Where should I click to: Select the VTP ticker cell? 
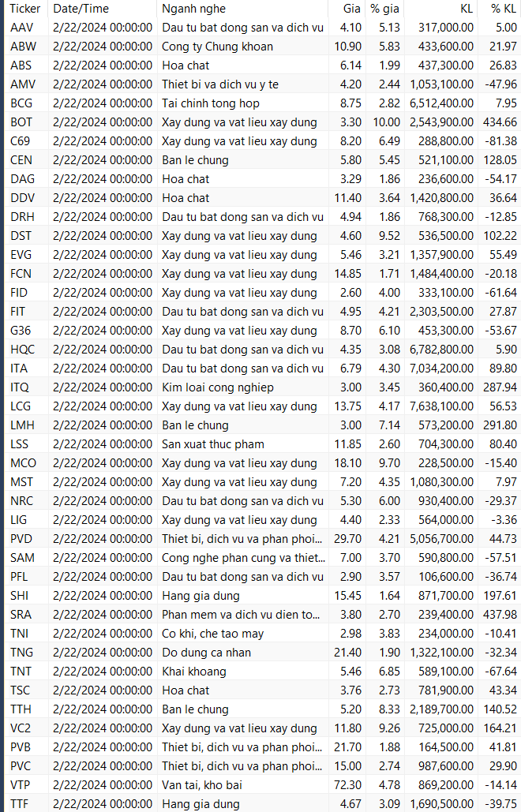(x=22, y=785)
